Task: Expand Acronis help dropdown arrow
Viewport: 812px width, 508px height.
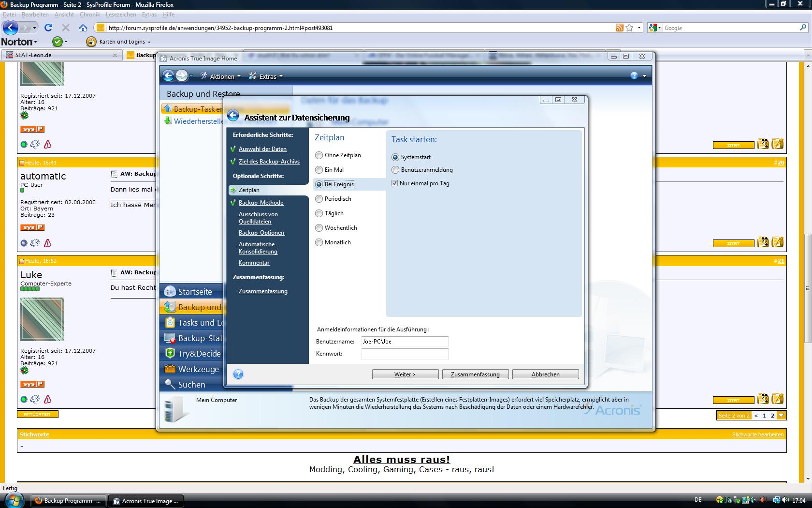Action: coord(644,76)
